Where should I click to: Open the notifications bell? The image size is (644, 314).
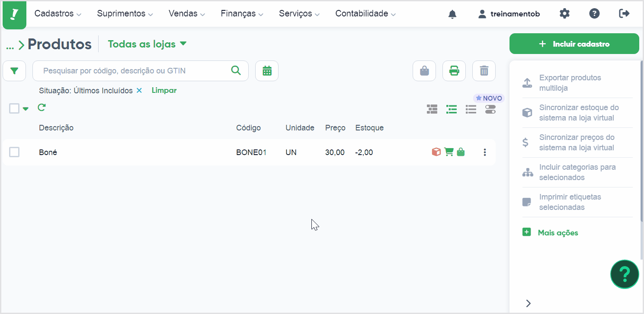[452, 14]
